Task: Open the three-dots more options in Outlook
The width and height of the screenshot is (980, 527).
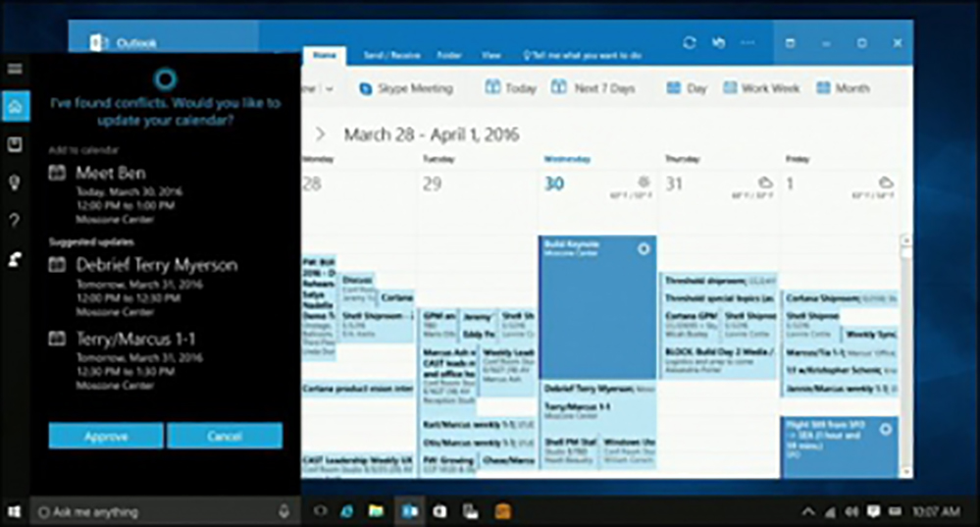Action: click(748, 42)
